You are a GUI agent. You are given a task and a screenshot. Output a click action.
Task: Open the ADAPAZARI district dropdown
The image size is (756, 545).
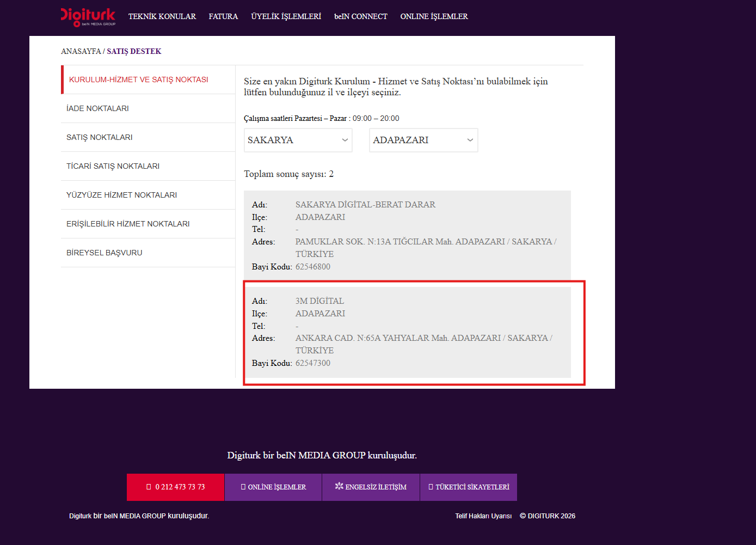coord(423,140)
